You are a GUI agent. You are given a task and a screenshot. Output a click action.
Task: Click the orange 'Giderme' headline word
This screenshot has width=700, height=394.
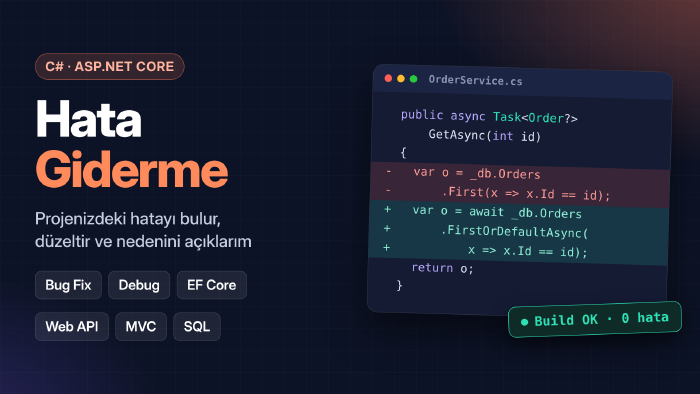pos(132,170)
